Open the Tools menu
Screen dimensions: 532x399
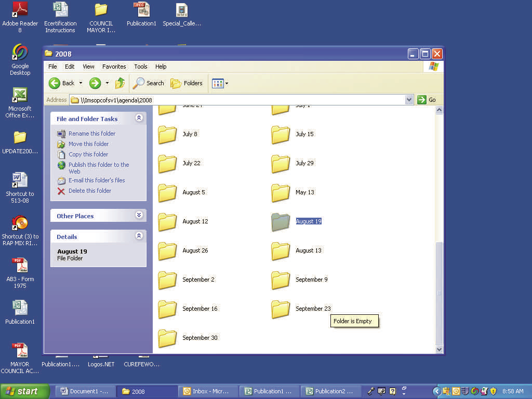point(140,66)
